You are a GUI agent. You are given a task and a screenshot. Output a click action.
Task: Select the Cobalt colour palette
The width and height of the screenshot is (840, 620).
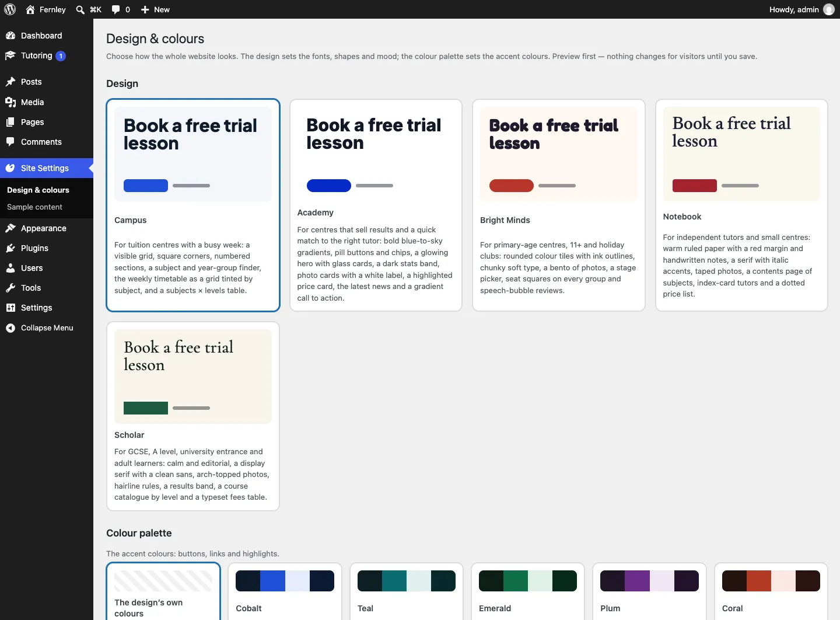[x=285, y=591]
